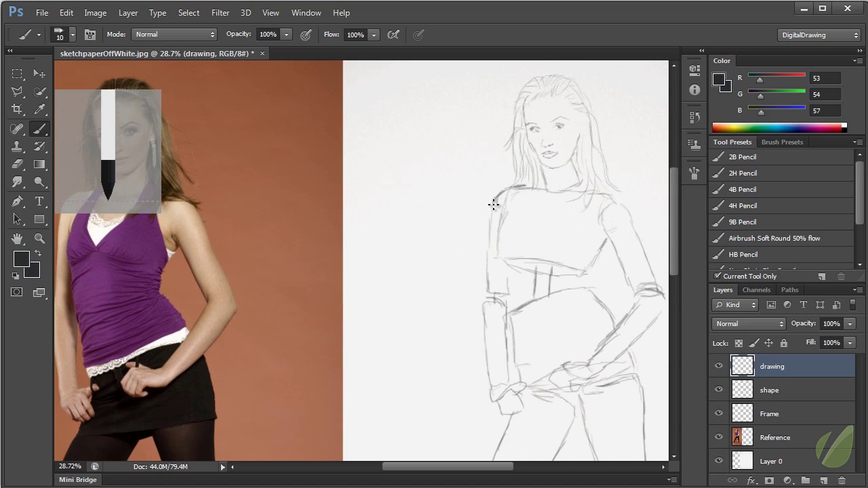Expand the layer blend mode dropdown
868x488 pixels.
point(749,324)
